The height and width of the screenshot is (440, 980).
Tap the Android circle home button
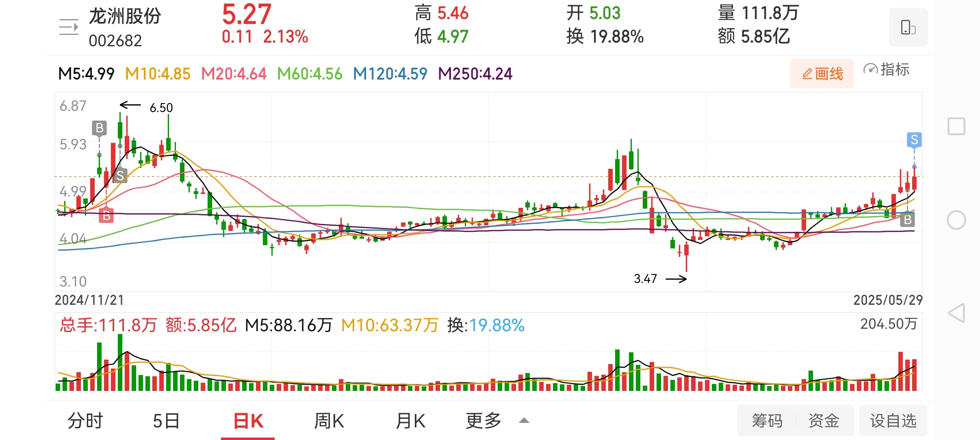point(956,220)
